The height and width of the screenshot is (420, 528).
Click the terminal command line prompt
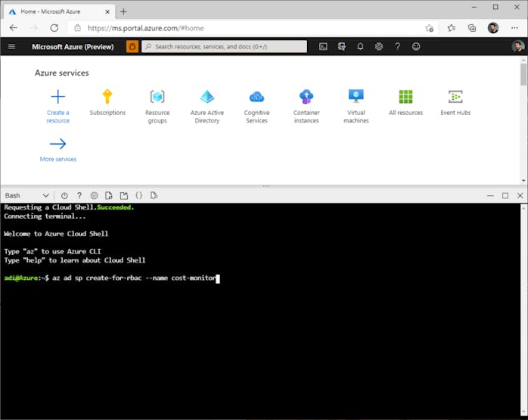point(112,278)
